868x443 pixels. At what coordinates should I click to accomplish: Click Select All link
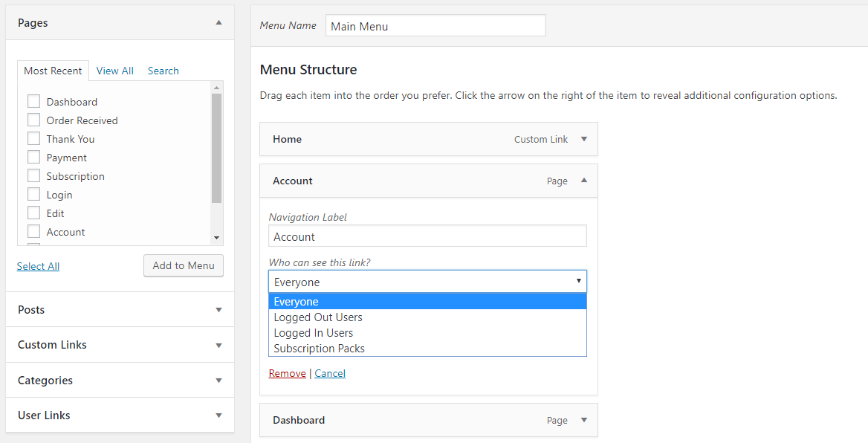pos(38,266)
